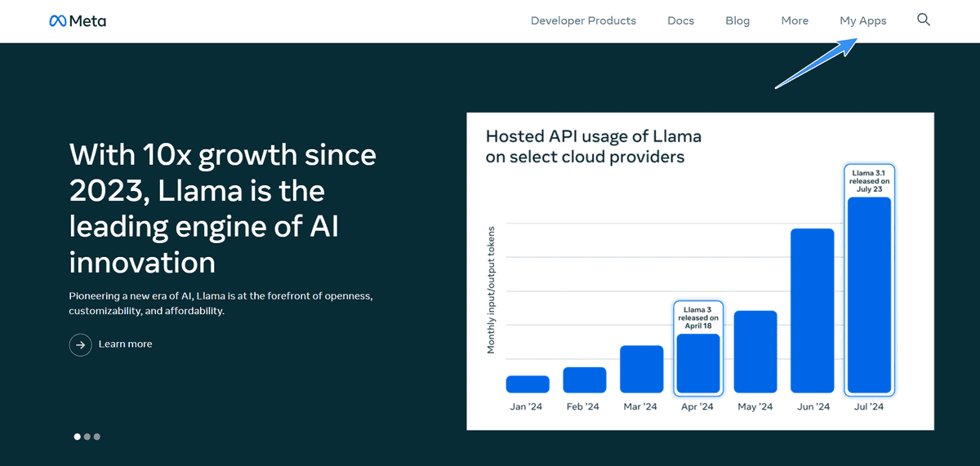Click the Apr '24 axis label
The image size is (980, 466).
pyautogui.click(x=697, y=406)
